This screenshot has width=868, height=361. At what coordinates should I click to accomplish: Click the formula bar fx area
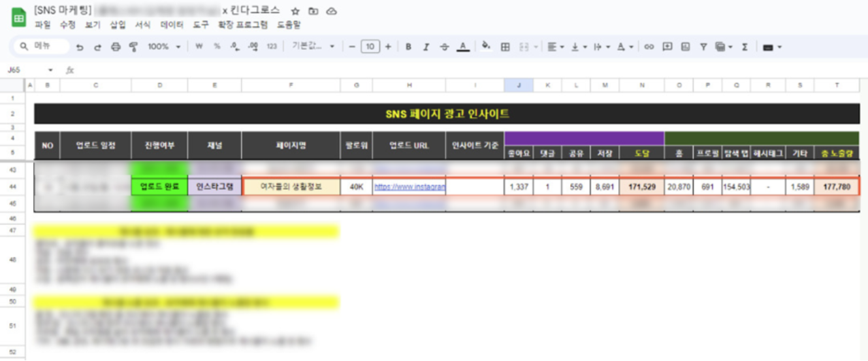(70, 70)
